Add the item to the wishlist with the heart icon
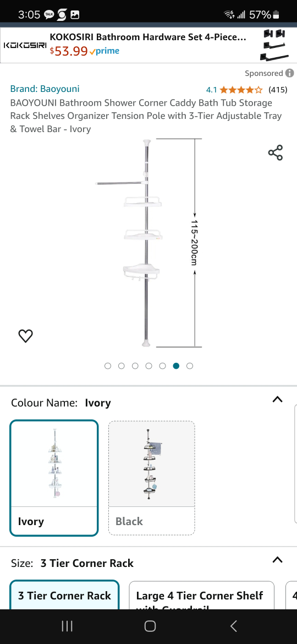Viewport: 297px width, 644px height. point(25,336)
